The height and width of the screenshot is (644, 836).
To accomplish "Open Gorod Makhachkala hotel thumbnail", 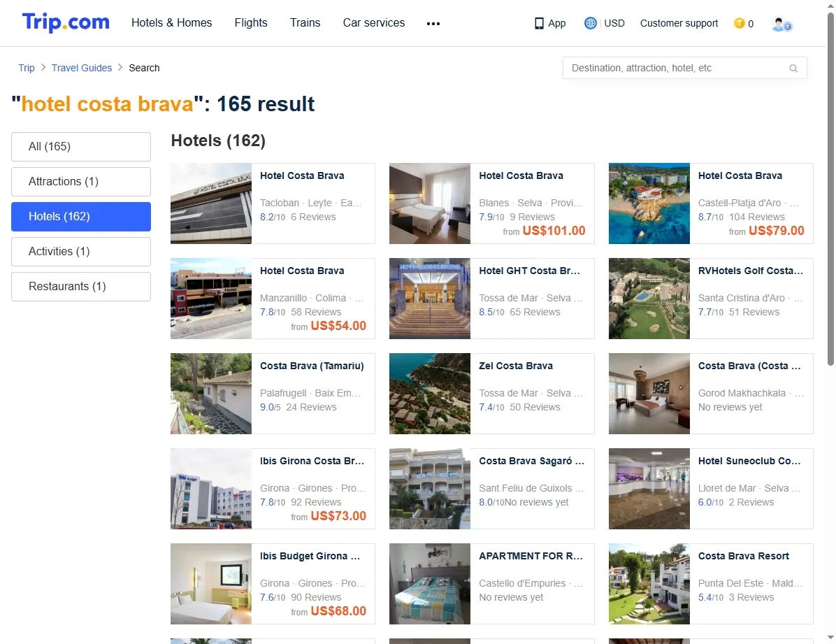I will [x=649, y=393].
